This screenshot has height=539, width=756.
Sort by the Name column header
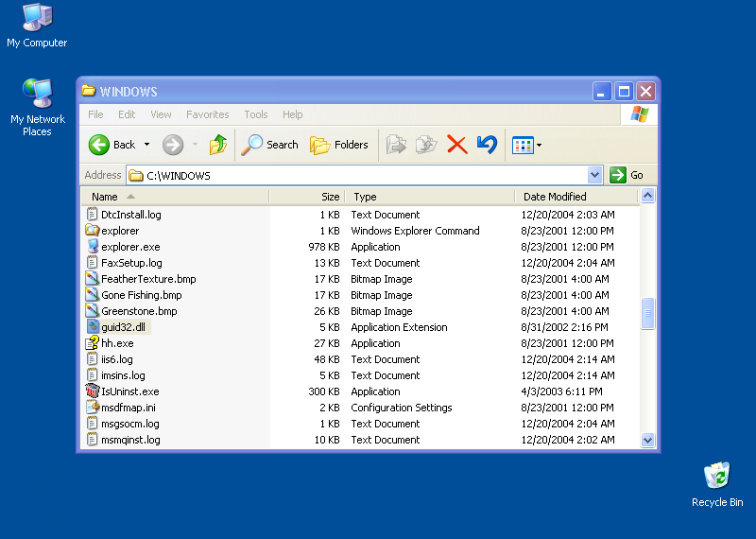175,197
